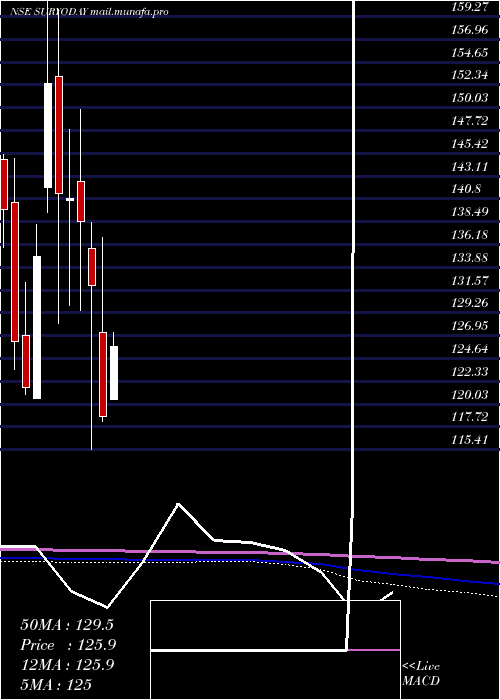Click the 133.88 price axis label

470,258
